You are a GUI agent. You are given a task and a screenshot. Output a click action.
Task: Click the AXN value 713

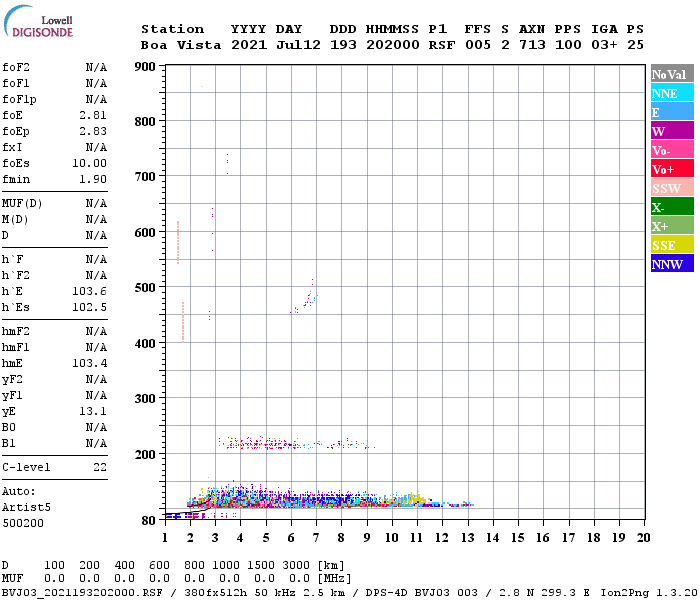pyautogui.click(x=532, y=45)
